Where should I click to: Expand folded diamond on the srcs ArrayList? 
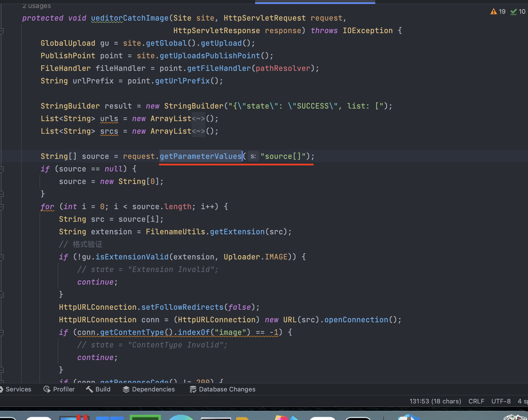pos(199,131)
